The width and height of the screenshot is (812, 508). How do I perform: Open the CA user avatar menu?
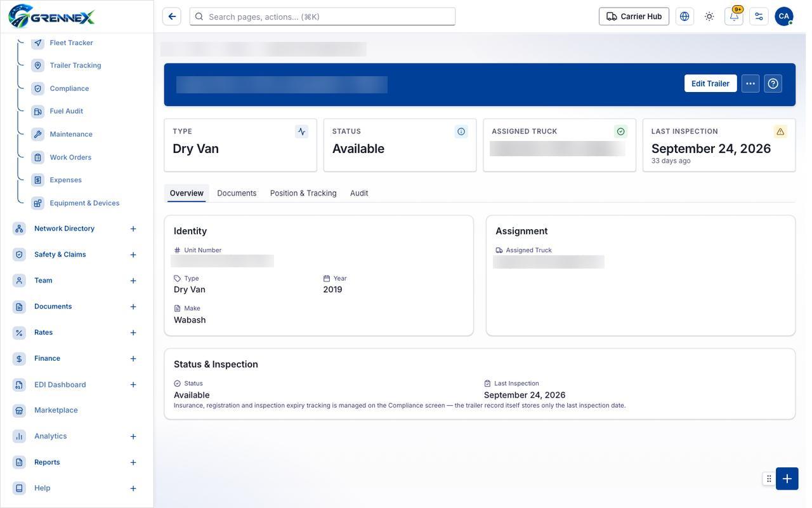click(784, 17)
